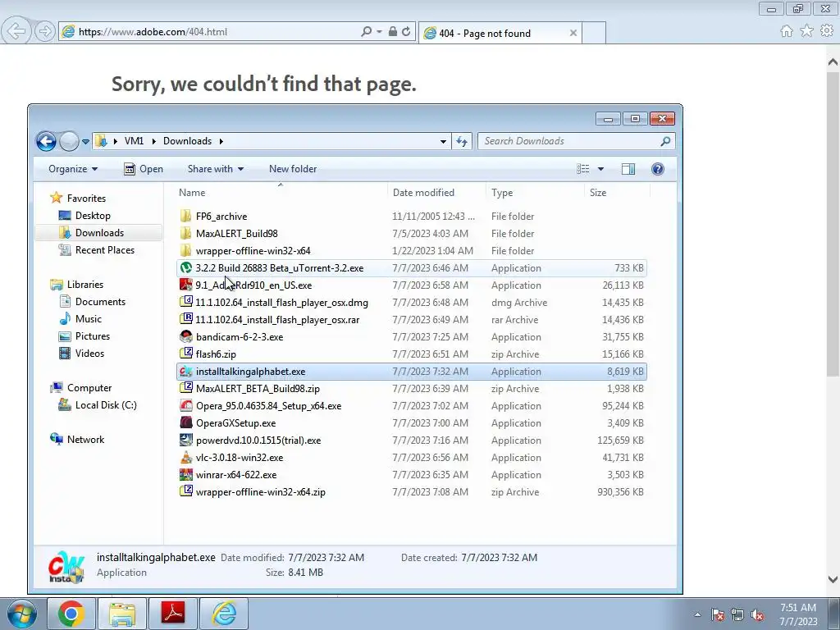
Task: Select the wrapper-offline-win32-x64 folder icon
Action: [186, 250]
